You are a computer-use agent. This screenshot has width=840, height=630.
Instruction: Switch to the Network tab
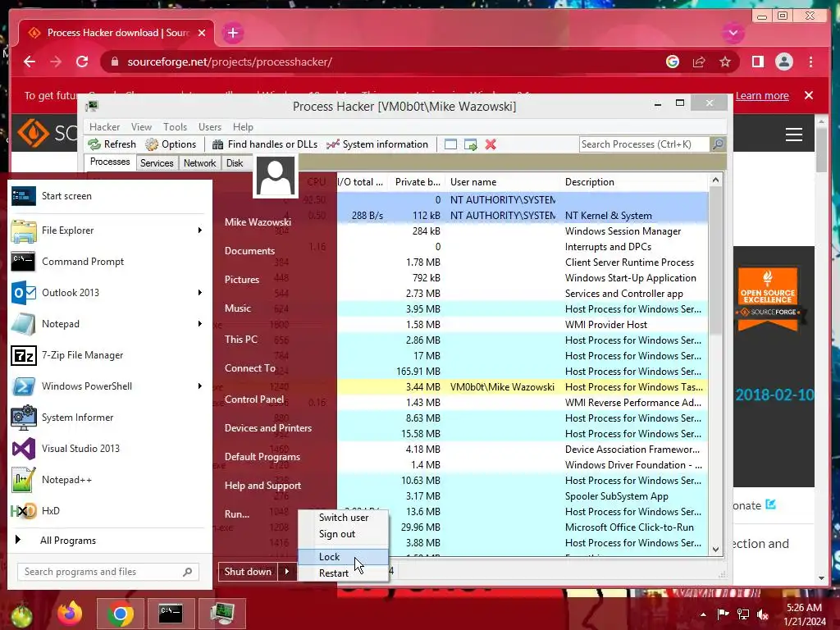(x=200, y=163)
